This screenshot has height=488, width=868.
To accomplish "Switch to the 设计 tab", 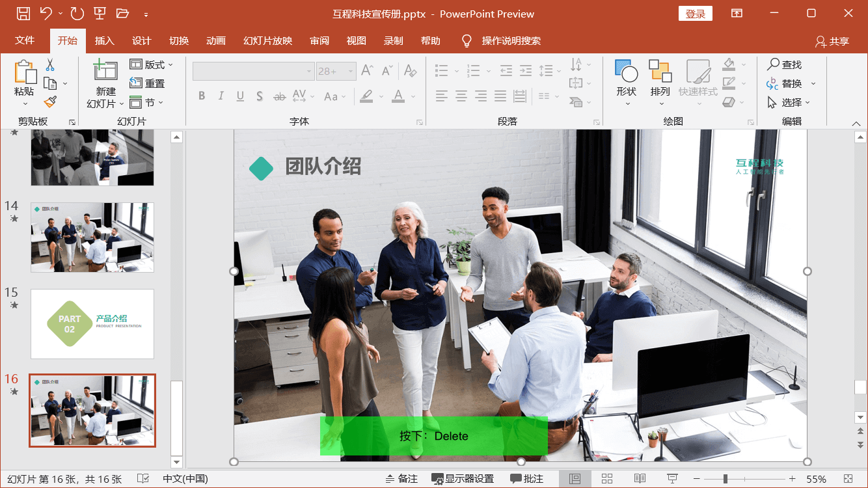I will 142,41.
